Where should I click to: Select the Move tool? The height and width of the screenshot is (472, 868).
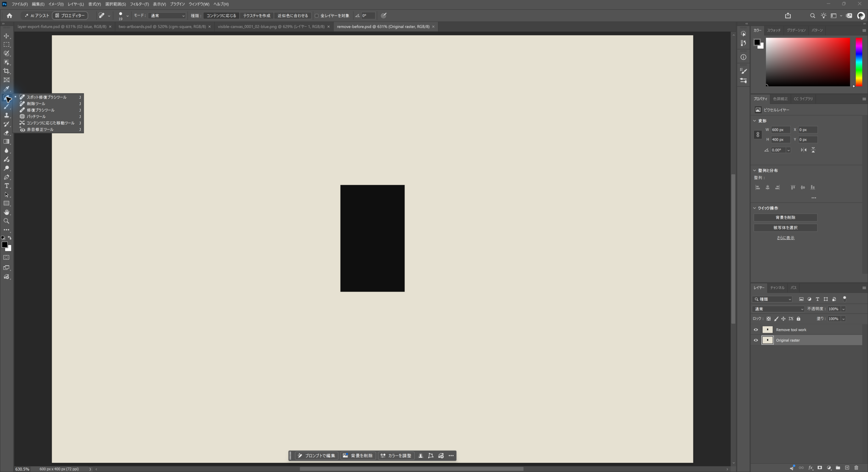[x=6, y=36]
